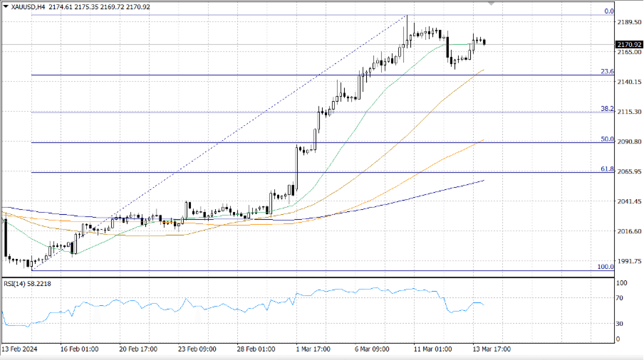Click the current price label 2170.92
This screenshot has width=644, height=360.
tap(629, 45)
